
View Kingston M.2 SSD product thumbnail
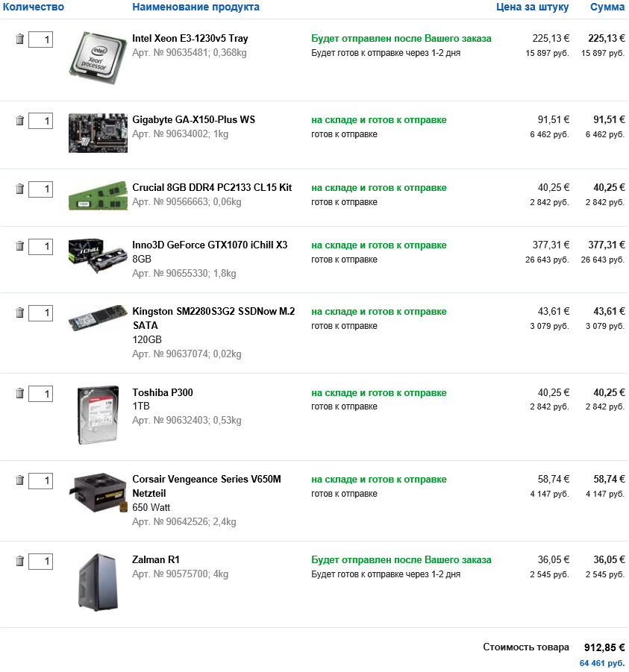(97, 318)
